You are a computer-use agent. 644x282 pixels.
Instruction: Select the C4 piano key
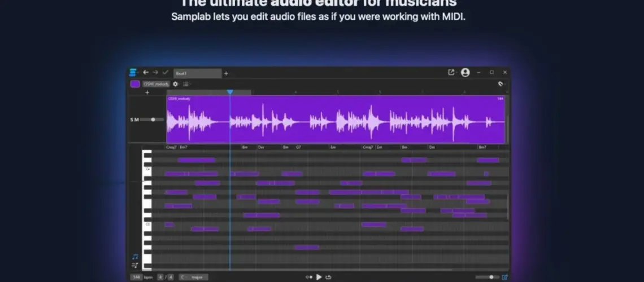tap(147, 169)
